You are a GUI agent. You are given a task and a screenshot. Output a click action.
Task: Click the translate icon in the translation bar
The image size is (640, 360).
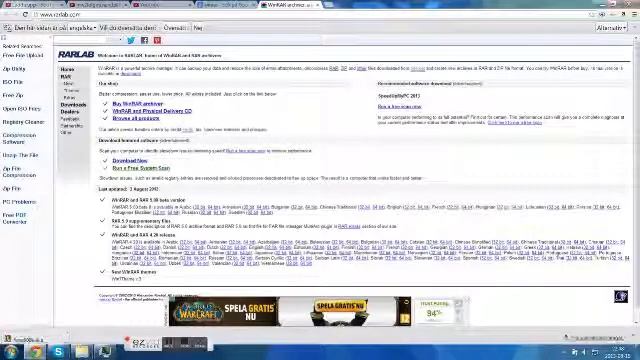click(7, 28)
